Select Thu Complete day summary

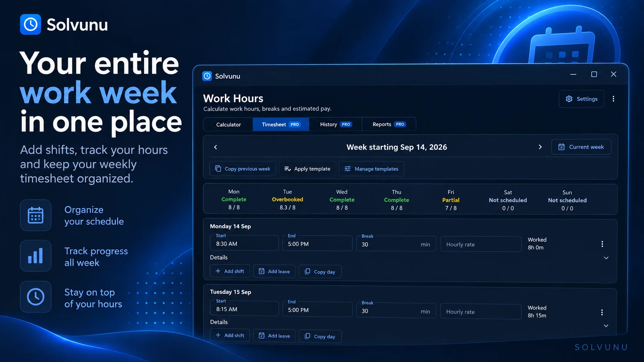[x=396, y=199]
